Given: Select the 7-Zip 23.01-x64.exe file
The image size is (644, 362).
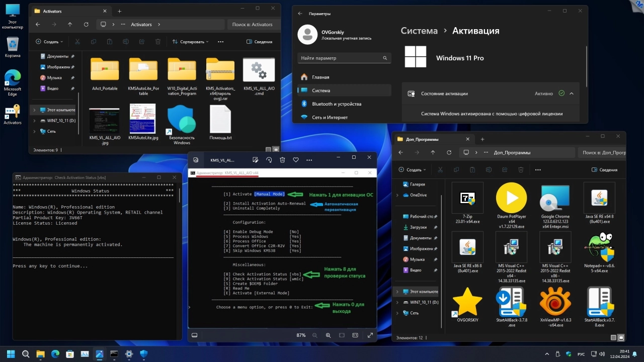Looking at the screenshot, I should 467,204.
